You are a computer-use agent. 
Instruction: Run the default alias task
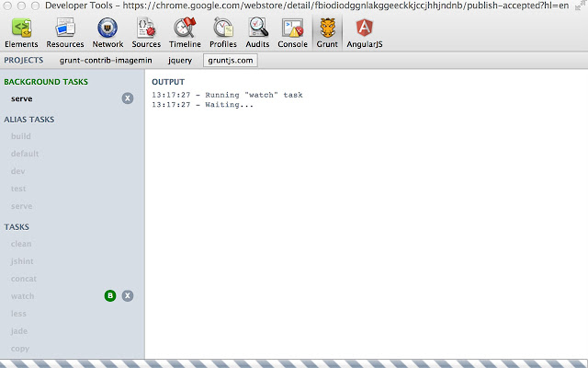25,154
